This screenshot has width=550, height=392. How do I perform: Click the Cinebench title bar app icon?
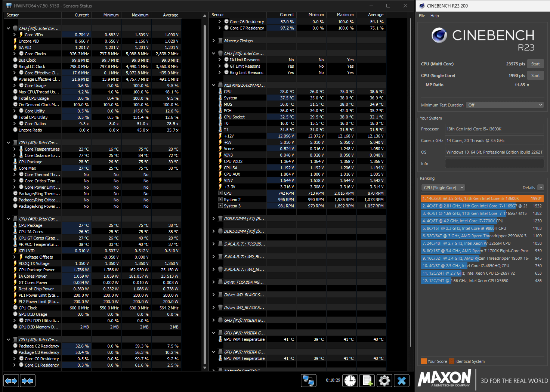(422, 6)
